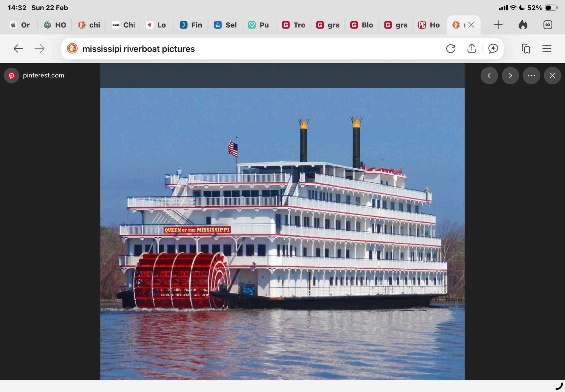This screenshot has height=392, width=565.
Task: Open the share sheet icon
Action: pos(472,49)
